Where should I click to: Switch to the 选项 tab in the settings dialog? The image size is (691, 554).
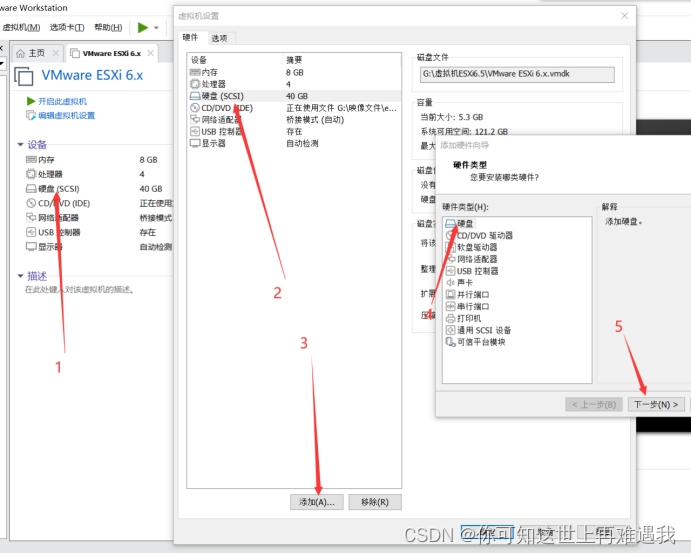(x=219, y=38)
